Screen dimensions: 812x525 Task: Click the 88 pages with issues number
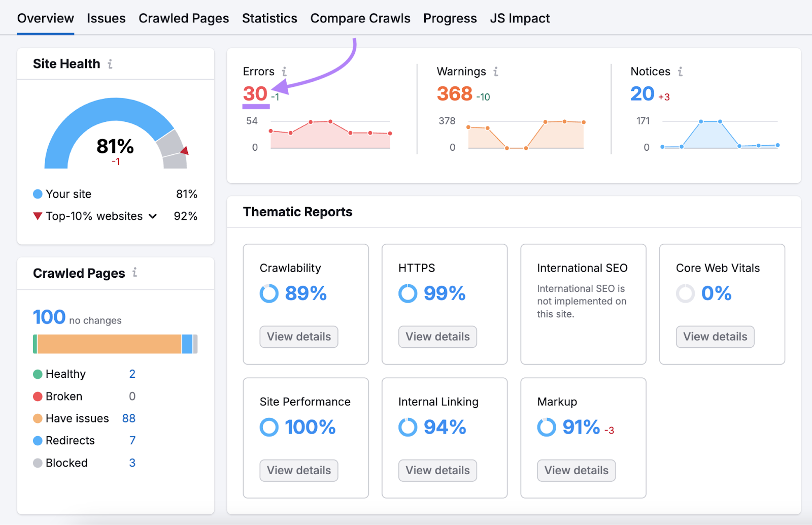point(129,418)
